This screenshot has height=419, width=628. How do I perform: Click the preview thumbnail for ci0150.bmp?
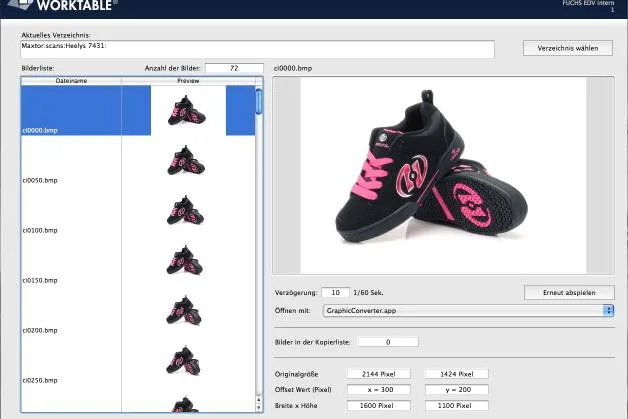point(185,260)
